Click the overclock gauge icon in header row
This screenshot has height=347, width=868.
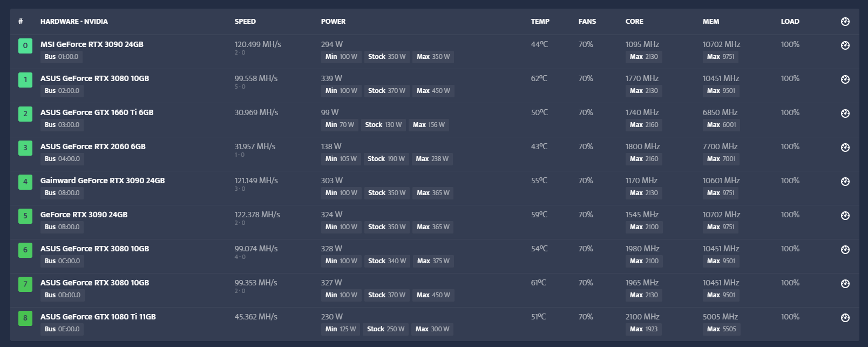tap(845, 22)
